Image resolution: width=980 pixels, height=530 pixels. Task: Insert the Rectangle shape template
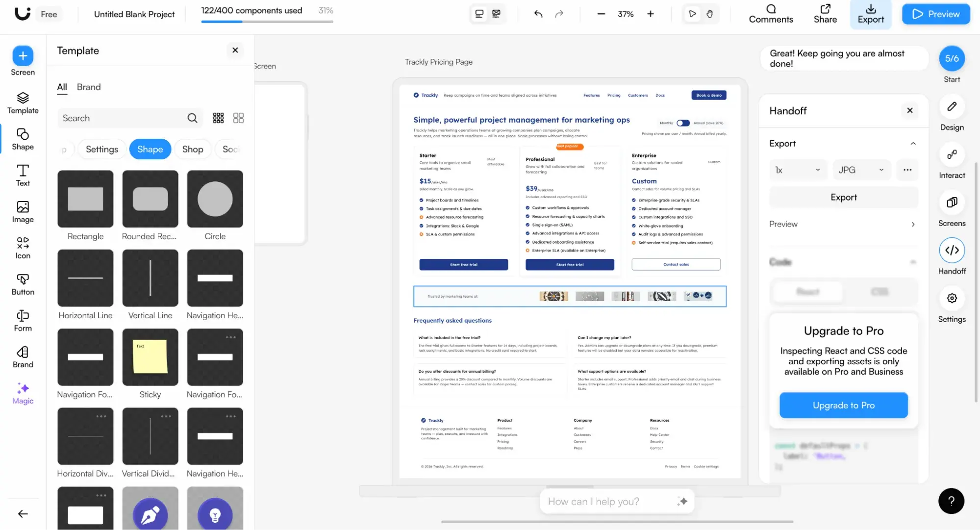tap(85, 199)
